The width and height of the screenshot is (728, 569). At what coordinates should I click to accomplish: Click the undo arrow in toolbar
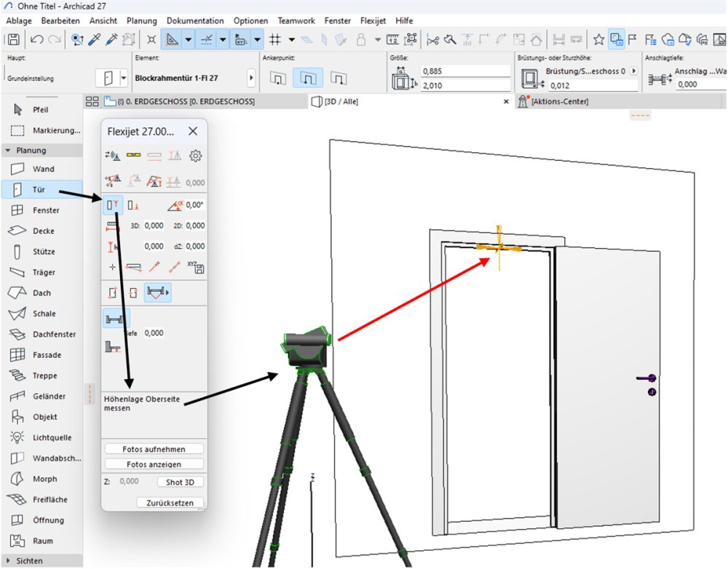point(36,39)
